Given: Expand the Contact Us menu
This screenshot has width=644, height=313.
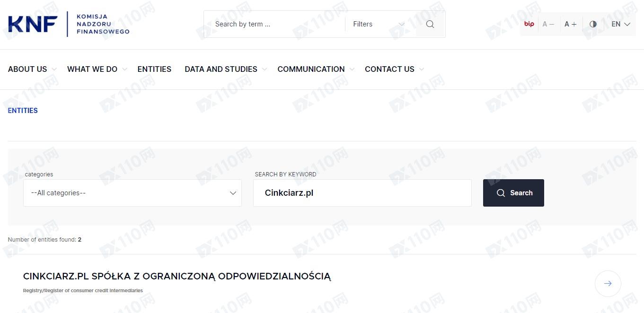Looking at the screenshot, I should (394, 69).
